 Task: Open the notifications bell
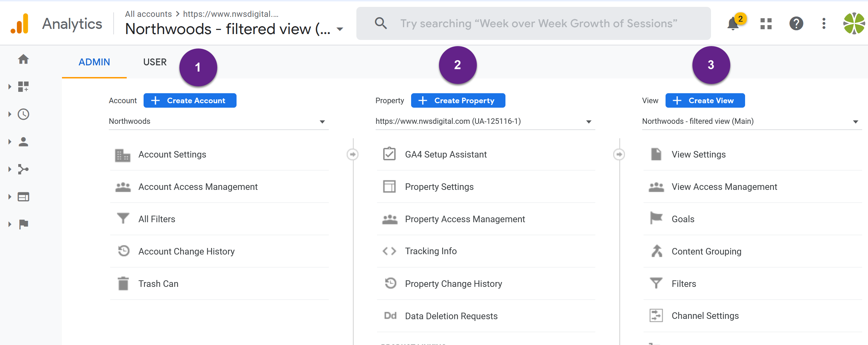tap(733, 24)
